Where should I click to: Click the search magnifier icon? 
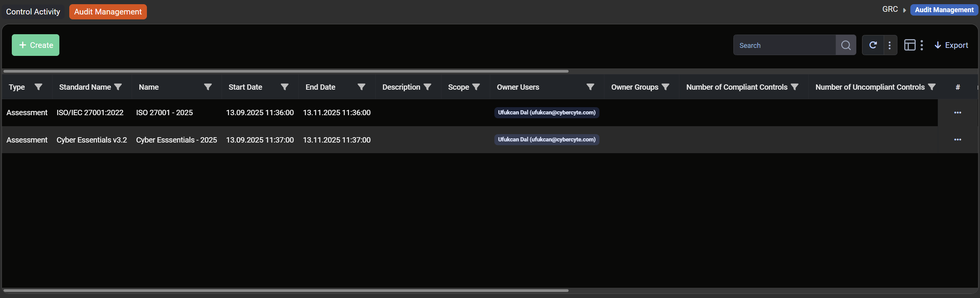coord(846,45)
